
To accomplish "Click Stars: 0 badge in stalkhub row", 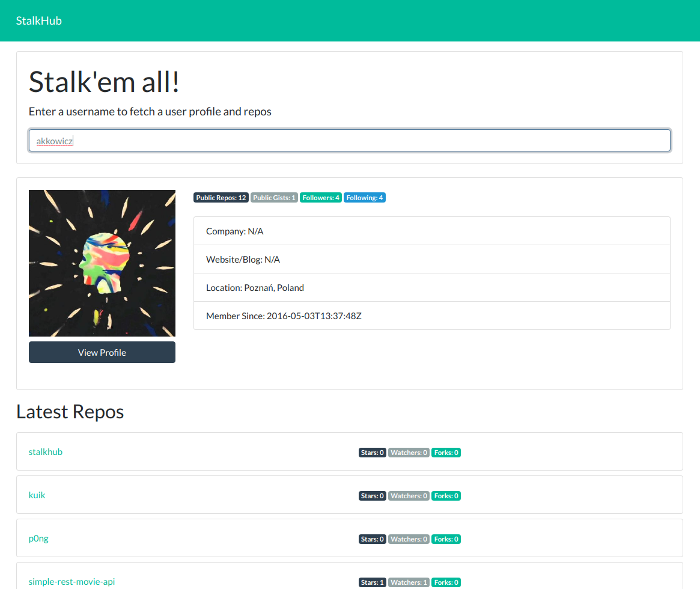I will click(x=373, y=453).
